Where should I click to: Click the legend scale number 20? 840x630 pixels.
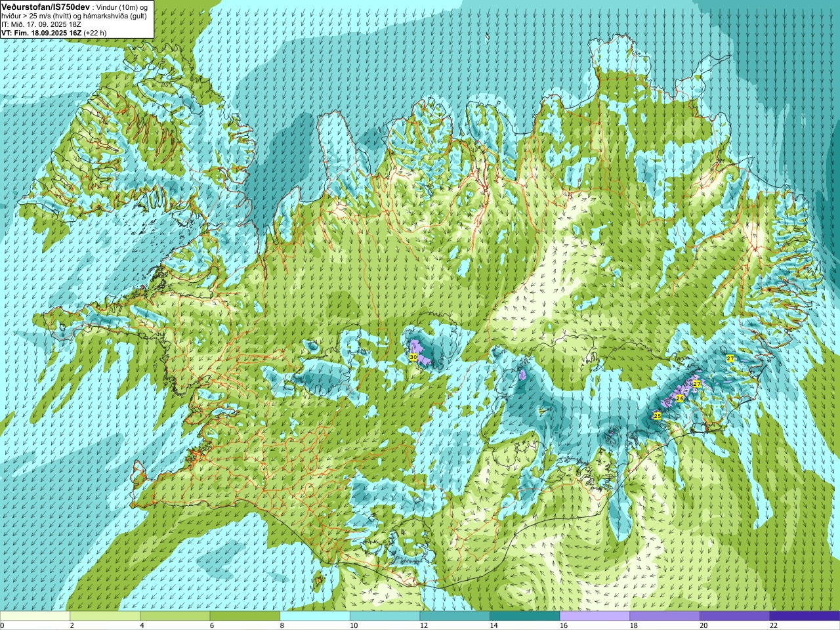tap(703, 625)
